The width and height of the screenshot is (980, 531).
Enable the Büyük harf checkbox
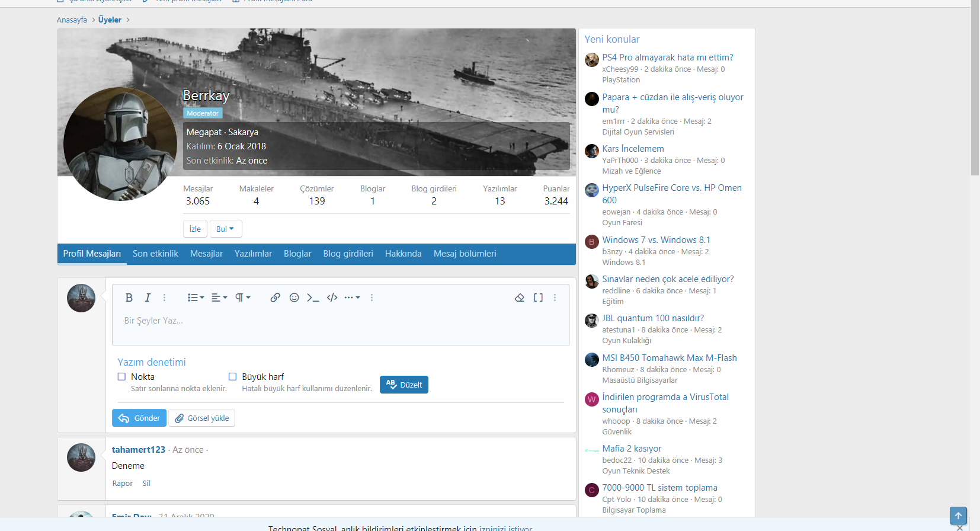click(232, 377)
